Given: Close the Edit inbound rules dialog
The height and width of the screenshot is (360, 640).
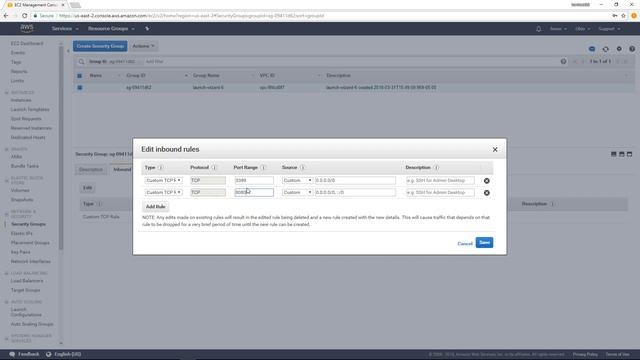Looking at the screenshot, I should 495,150.
